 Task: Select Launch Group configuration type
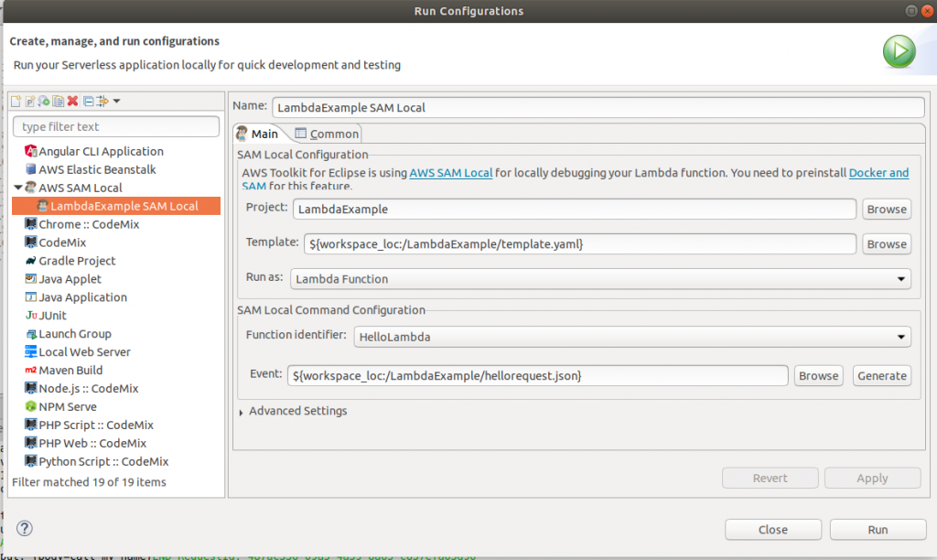point(68,333)
